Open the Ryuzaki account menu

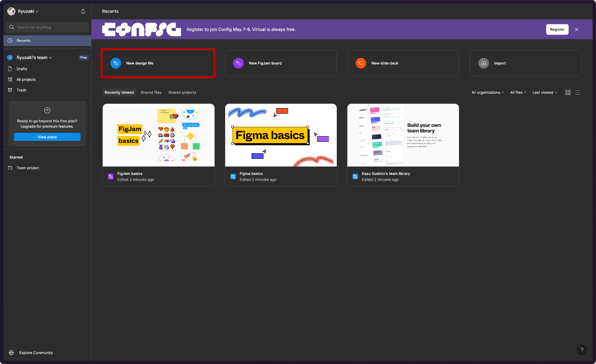tap(28, 11)
